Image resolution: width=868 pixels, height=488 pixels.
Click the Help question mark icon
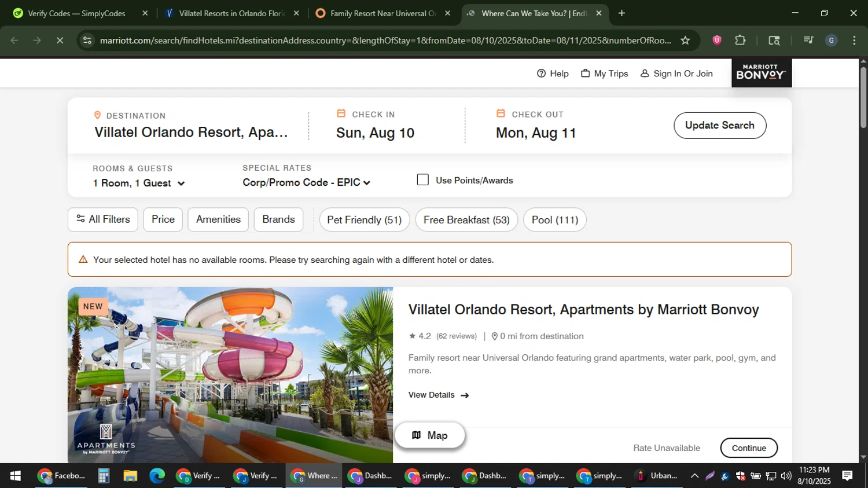click(541, 74)
